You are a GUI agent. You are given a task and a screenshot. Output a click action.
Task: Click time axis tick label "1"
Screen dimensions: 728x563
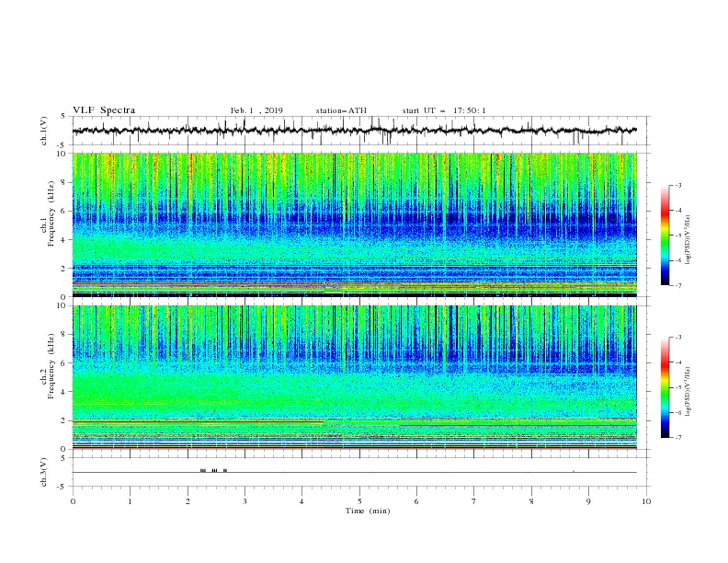[130, 501]
